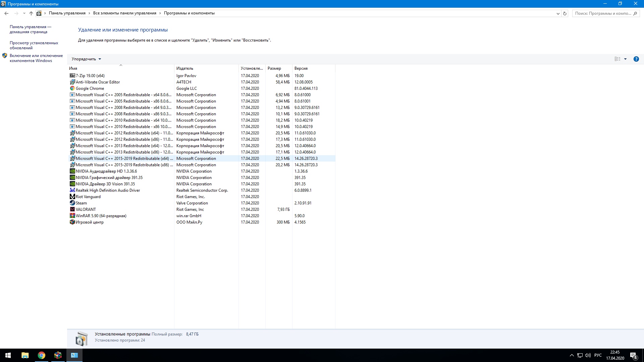Select the Steam row name

click(81, 203)
